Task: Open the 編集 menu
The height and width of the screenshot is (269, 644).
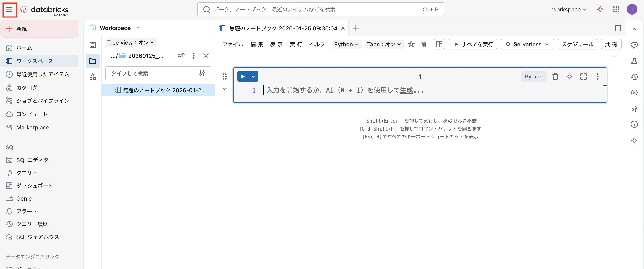Action: [257, 44]
